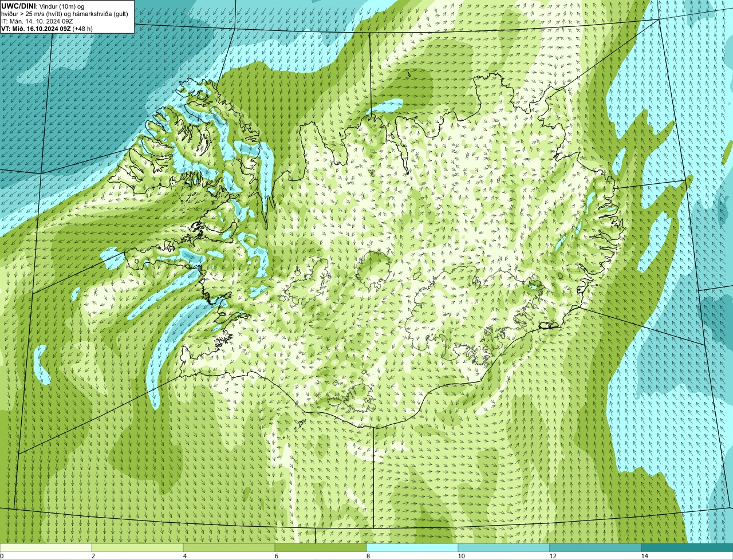Click the "10" label on the color scale
Image resolution: width=733 pixels, height=560 pixels.
[x=461, y=556]
